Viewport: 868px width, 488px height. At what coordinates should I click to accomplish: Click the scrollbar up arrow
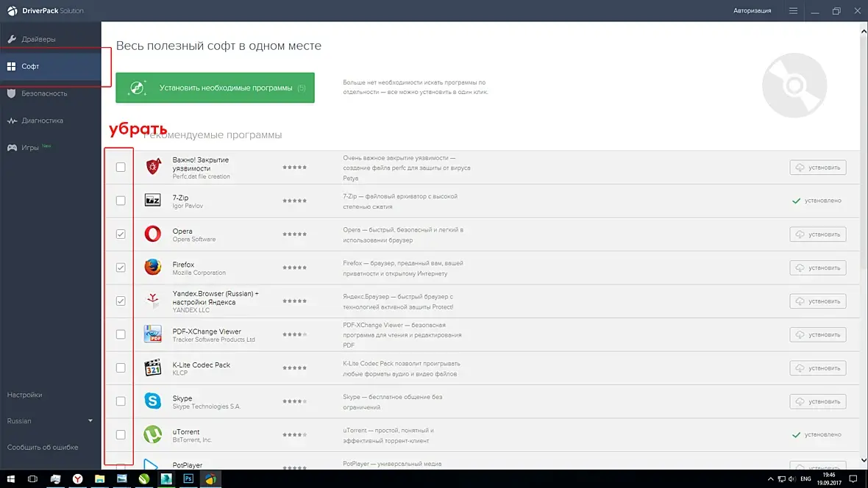(x=864, y=32)
